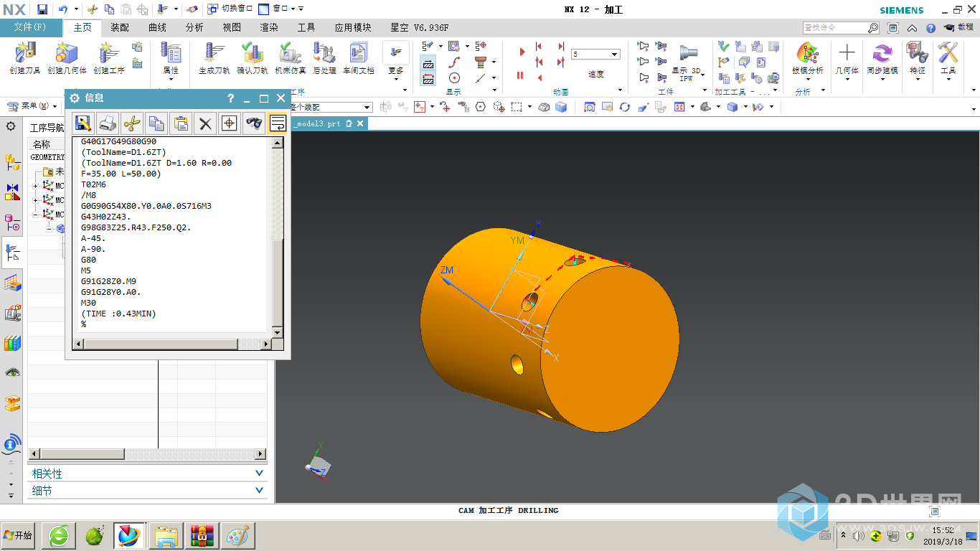Screen dimensions: 980x551
Task: Click the undo arrow in title bar
Action: click(x=62, y=9)
